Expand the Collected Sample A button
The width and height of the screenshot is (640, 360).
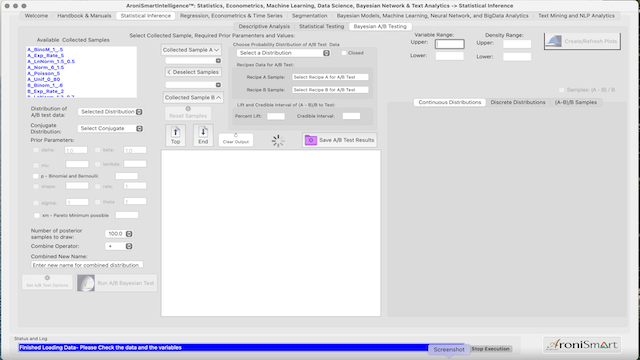tap(191, 50)
